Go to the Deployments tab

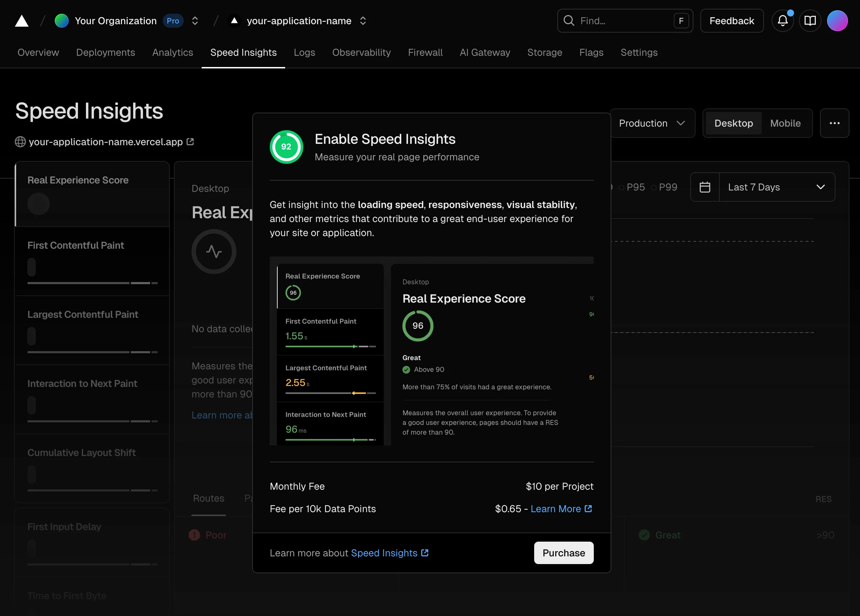pyautogui.click(x=106, y=53)
